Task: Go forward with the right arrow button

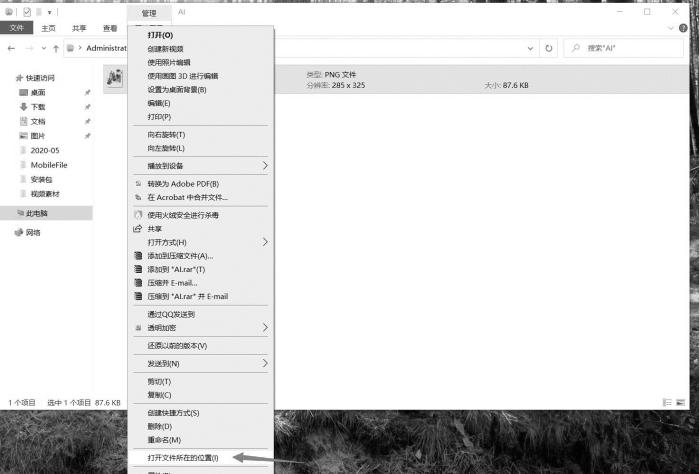Action: [29, 48]
